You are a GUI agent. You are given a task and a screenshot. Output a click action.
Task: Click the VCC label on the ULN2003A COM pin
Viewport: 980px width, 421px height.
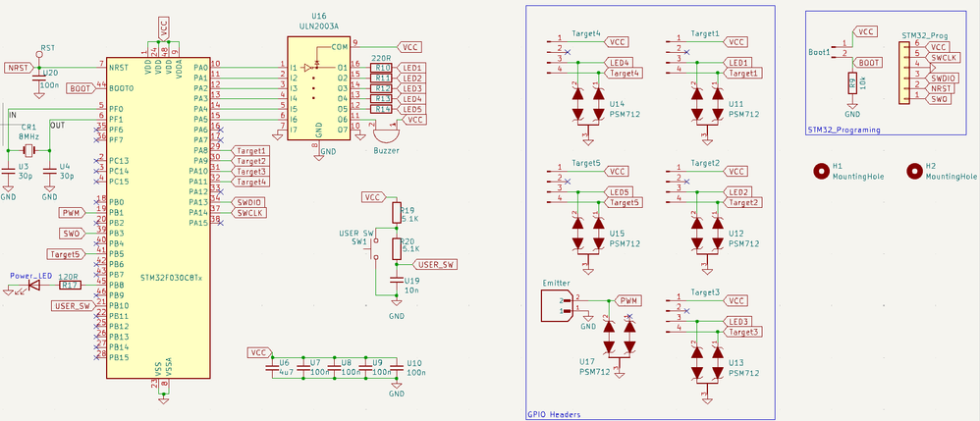point(410,47)
